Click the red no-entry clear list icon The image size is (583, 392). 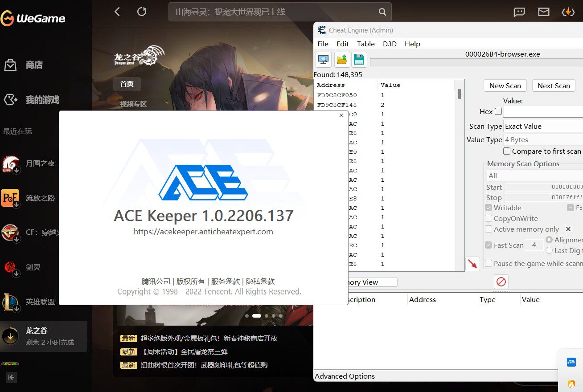[501, 282]
